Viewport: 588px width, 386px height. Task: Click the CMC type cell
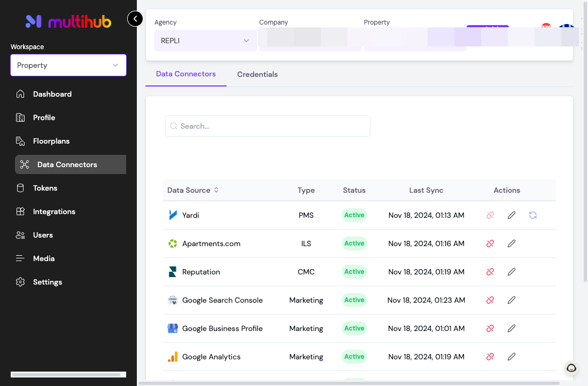click(x=306, y=272)
